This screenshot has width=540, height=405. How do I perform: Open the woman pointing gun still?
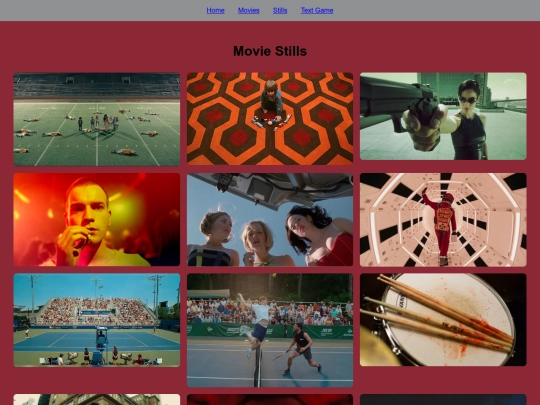pos(443,116)
